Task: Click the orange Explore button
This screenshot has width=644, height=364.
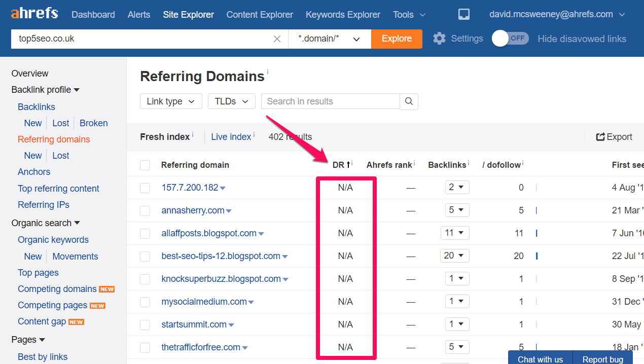Action: point(397,39)
